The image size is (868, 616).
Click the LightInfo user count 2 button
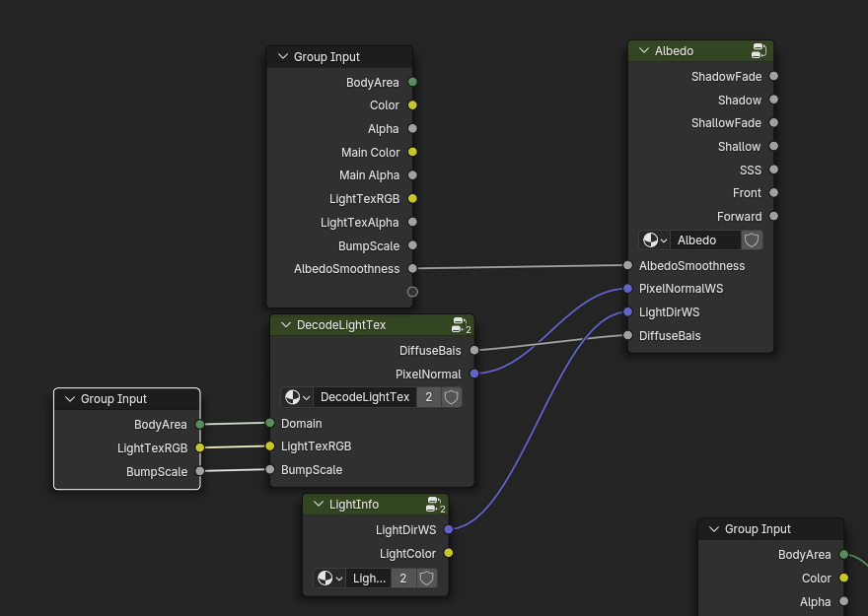tap(402, 579)
